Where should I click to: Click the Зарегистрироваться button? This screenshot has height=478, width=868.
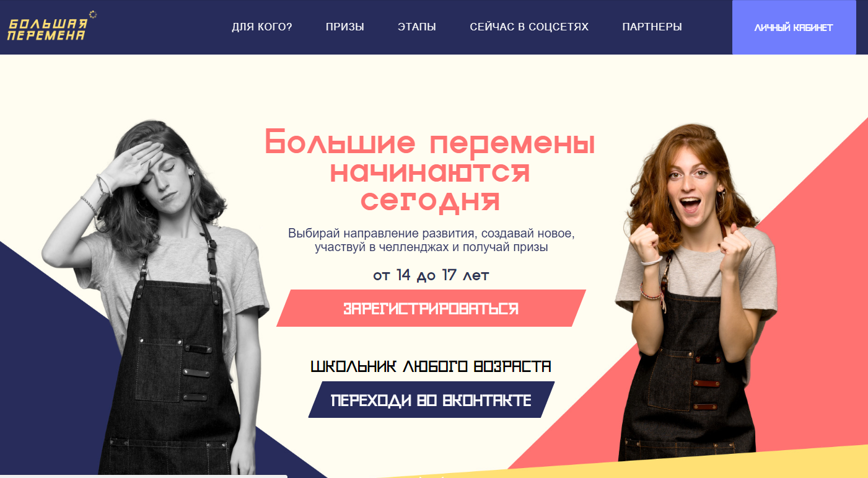coord(431,308)
